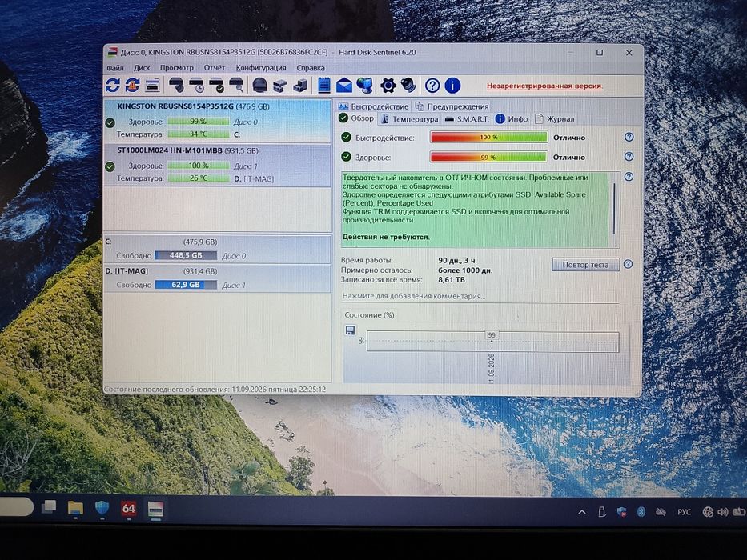Click the comment field Нажмите для добавления комментария
The image size is (747, 560).
pos(480,296)
